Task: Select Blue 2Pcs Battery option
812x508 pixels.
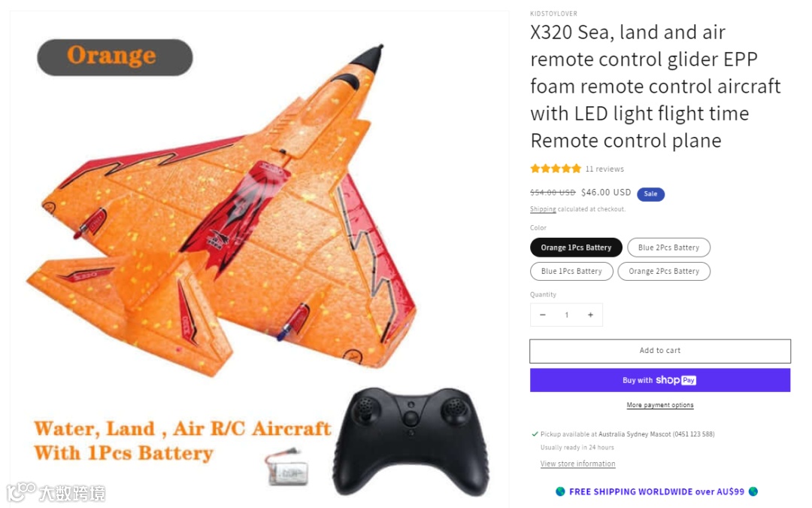Action: point(668,248)
